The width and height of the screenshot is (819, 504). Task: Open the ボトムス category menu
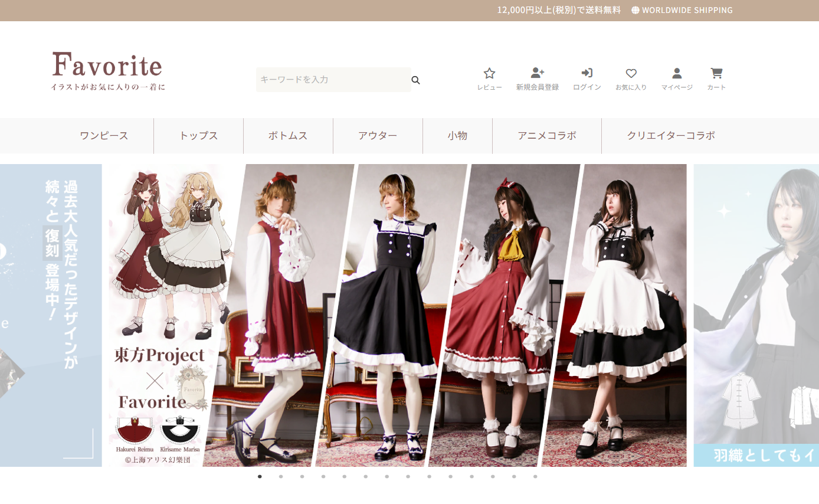point(288,136)
